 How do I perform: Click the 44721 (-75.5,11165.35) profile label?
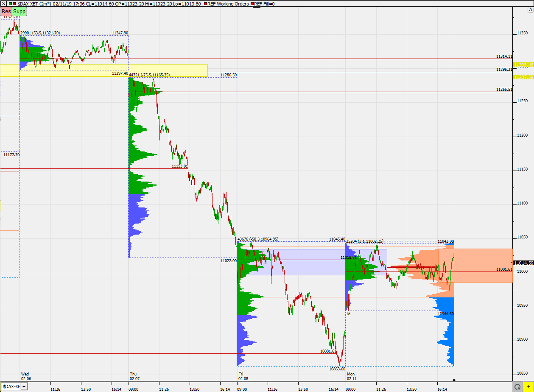(149, 75)
